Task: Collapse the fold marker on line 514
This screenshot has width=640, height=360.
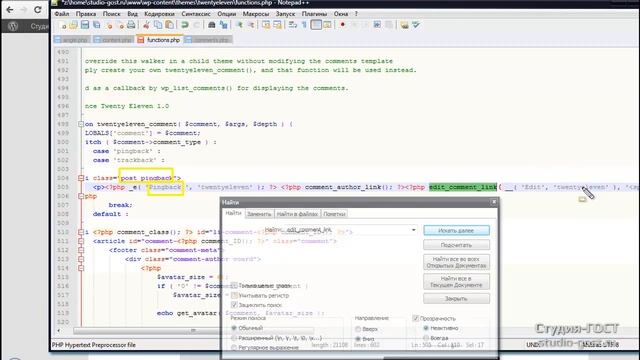Action: (81, 268)
